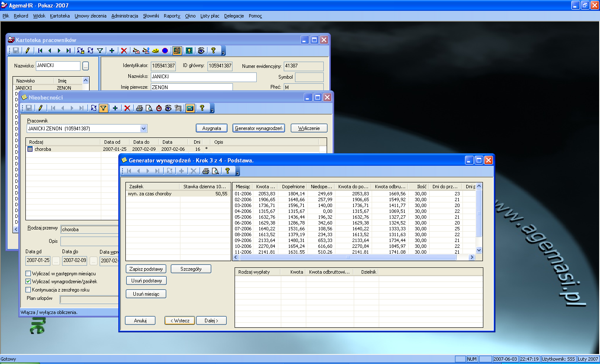
Task: Click the Usuń podstawy button
Action: (146, 281)
